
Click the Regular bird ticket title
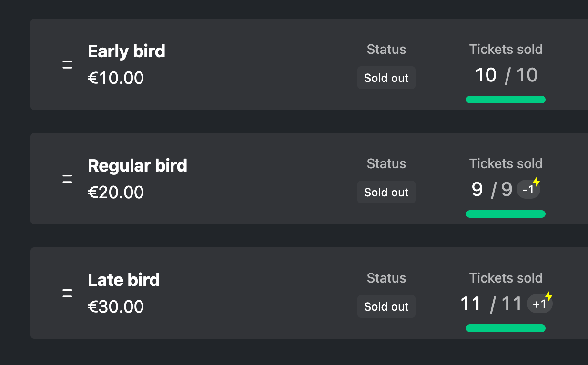[138, 165]
